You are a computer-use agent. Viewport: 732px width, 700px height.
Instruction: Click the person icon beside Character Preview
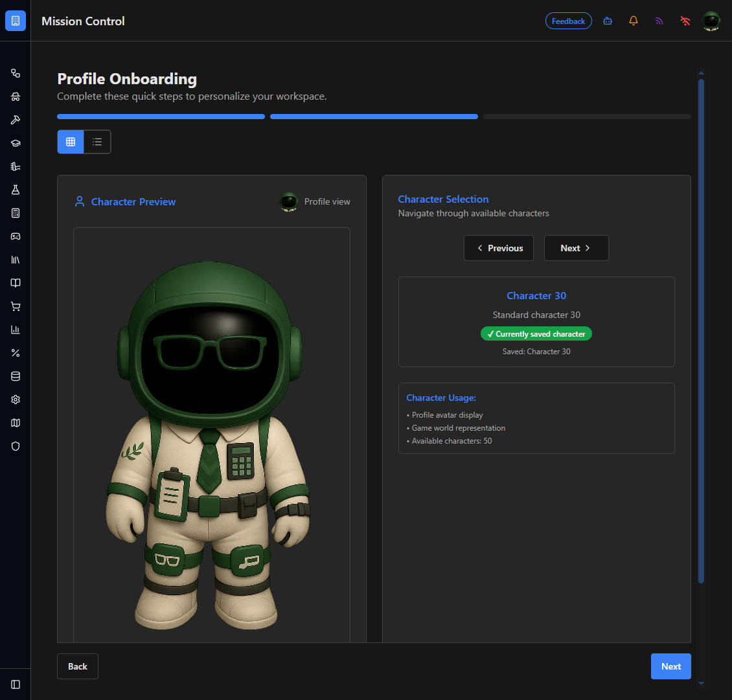[80, 201]
